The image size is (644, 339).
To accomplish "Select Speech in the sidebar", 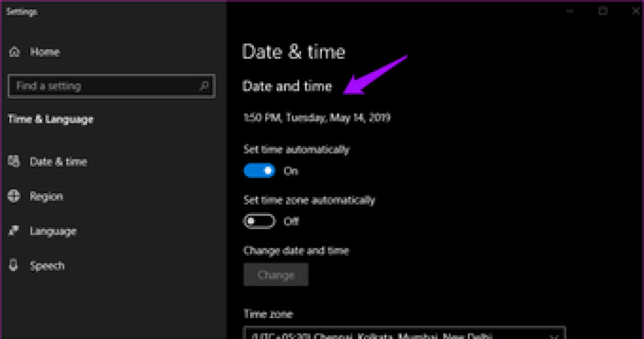I will pos(47,266).
